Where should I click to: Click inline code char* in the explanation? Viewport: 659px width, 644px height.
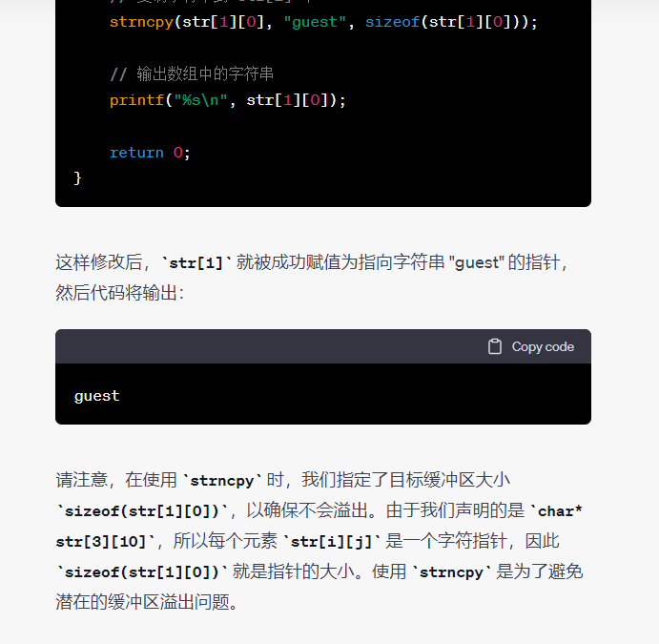click(x=557, y=510)
